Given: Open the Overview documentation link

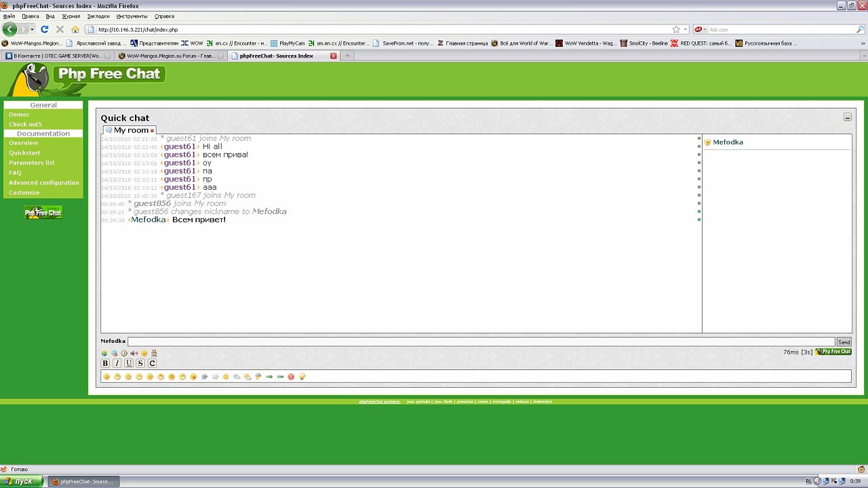Looking at the screenshot, I should click(x=24, y=143).
